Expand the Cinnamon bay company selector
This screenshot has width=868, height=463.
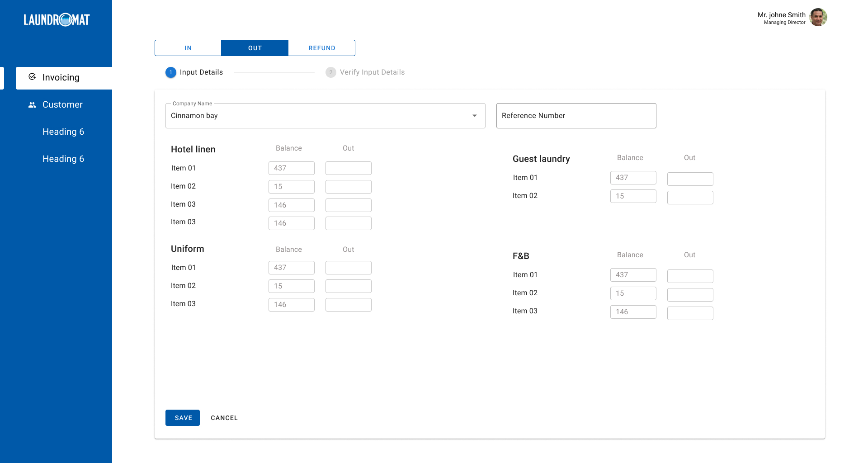tap(325, 116)
